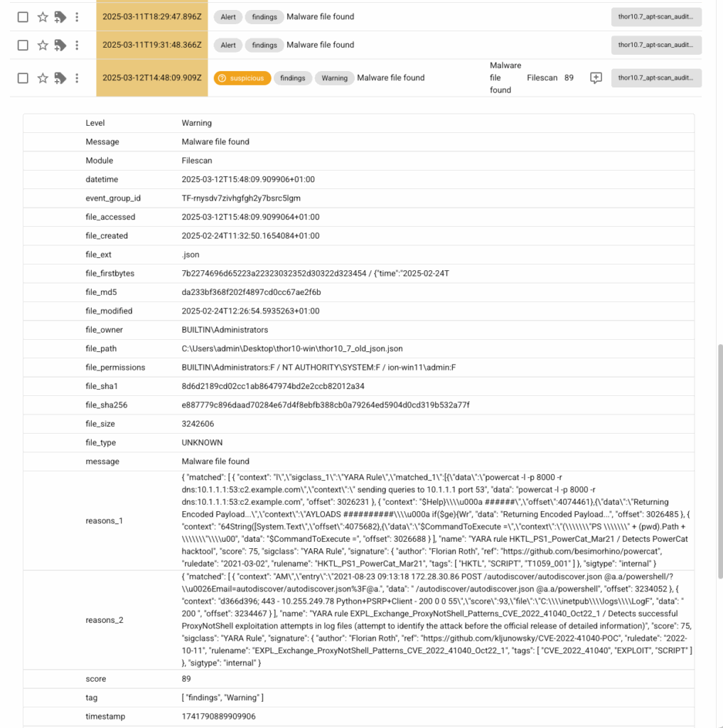Open the thor10.7 timeline label on the 14:48:09 row

tap(656, 78)
